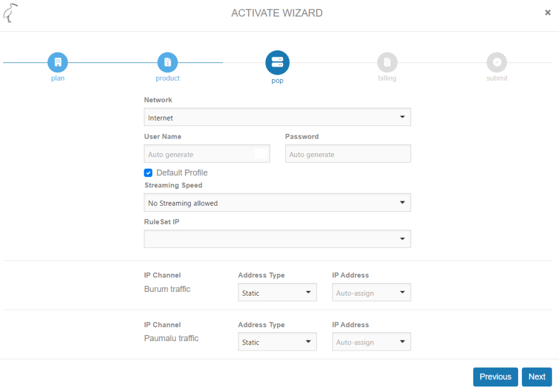Click the submit step checkmark icon
Viewport: 559px width, 392px height.
[x=497, y=62]
